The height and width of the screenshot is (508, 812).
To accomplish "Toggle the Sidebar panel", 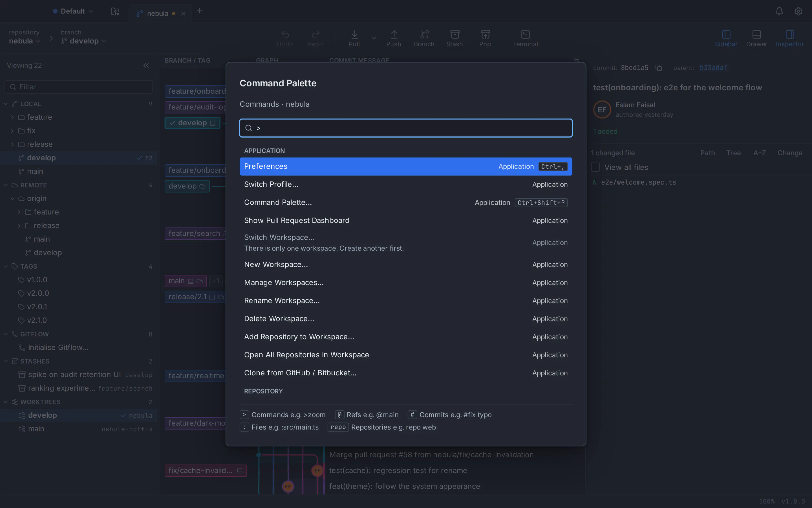I will click(726, 39).
